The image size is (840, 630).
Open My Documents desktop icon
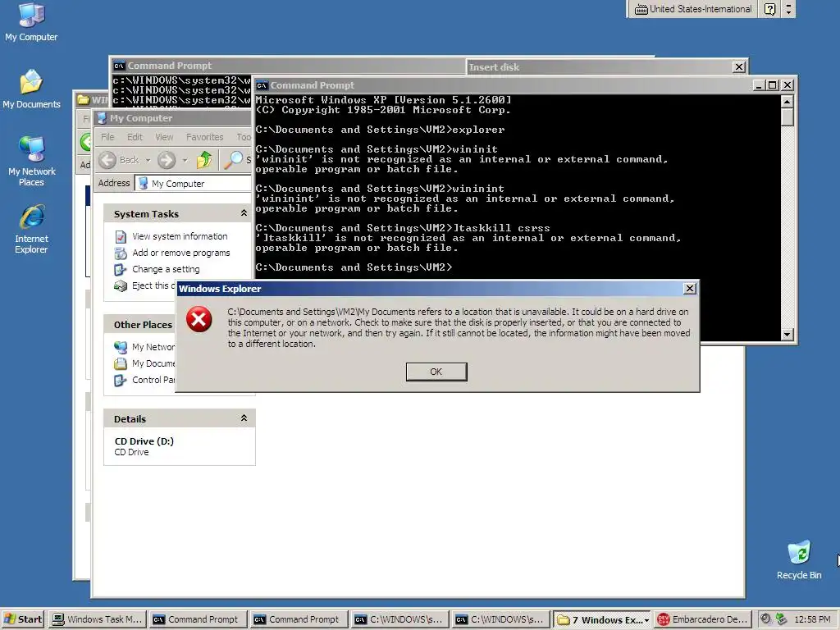(31, 89)
